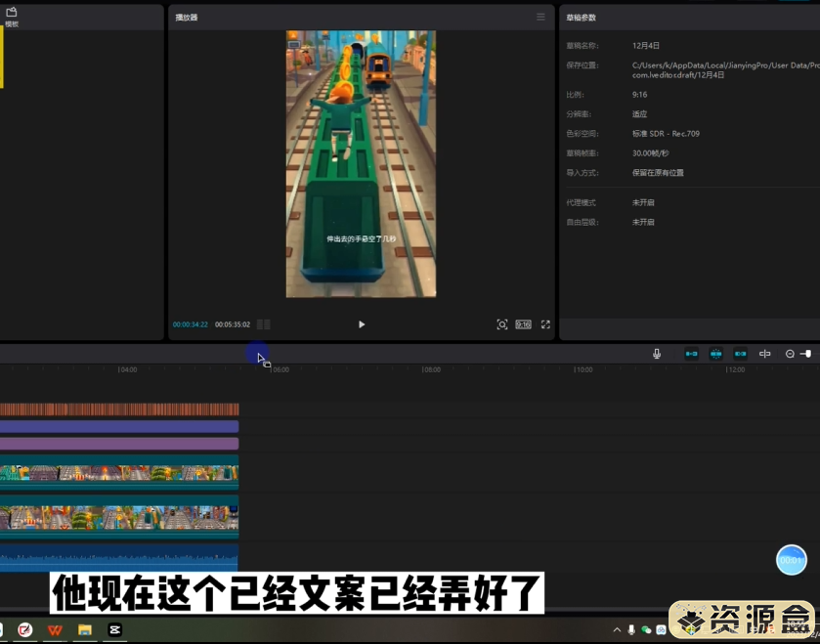Click 自由层级 value 未开启
This screenshot has height=644, width=820.
click(x=643, y=222)
